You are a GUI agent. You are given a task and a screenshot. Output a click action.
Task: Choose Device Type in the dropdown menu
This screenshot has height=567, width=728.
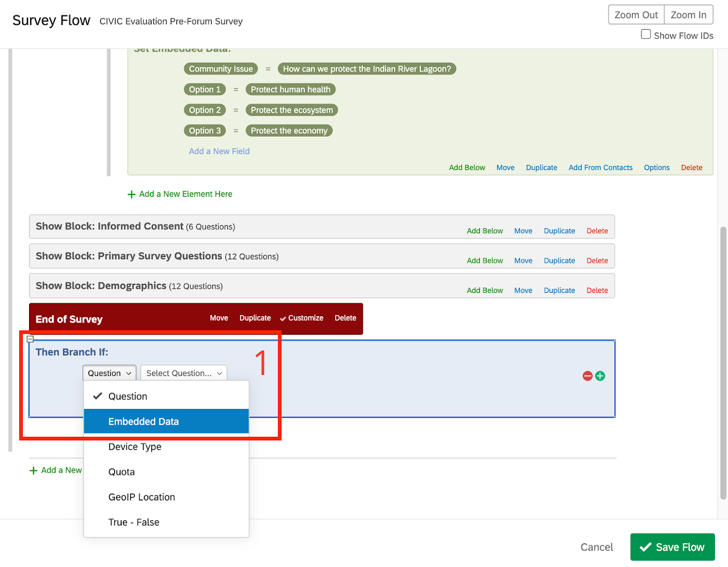point(166,447)
